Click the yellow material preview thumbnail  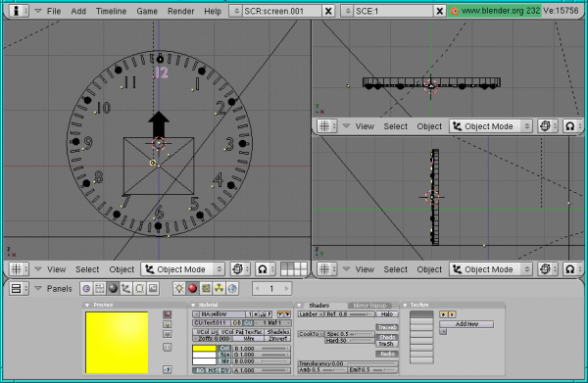click(x=117, y=343)
